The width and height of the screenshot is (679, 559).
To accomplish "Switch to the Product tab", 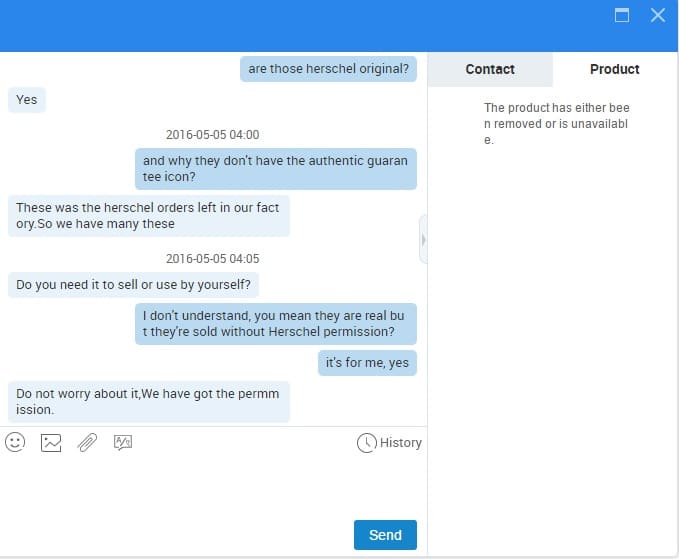I will [x=614, y=69].
